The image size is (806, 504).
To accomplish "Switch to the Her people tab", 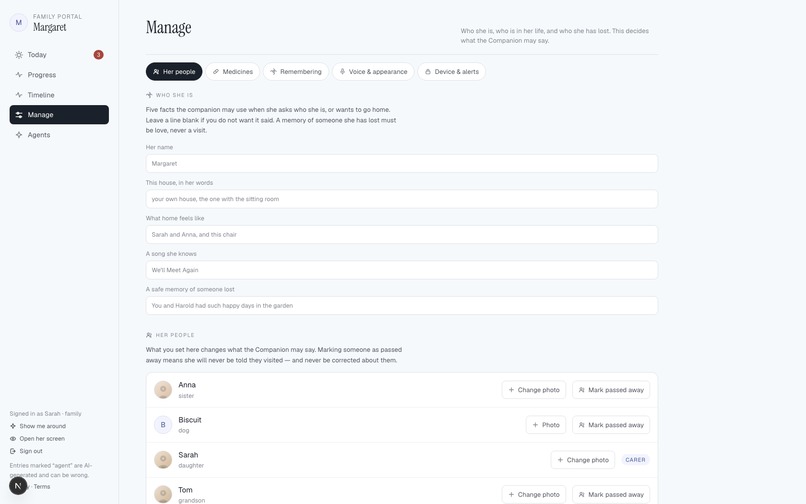I will [x=174, y=71].
